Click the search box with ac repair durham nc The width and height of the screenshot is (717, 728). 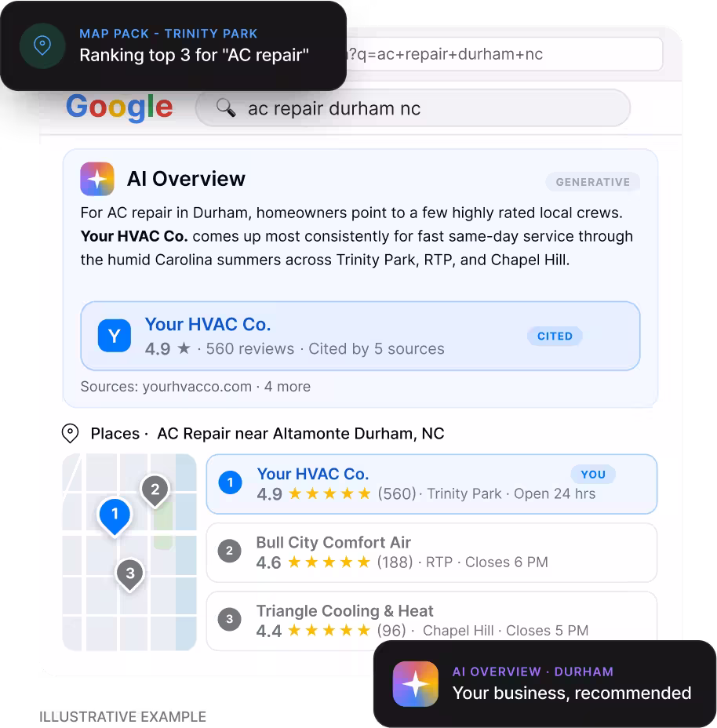coord(413,108)
